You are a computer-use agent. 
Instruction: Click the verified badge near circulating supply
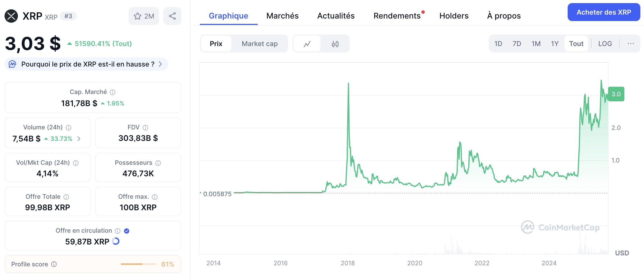pos(127,231)
